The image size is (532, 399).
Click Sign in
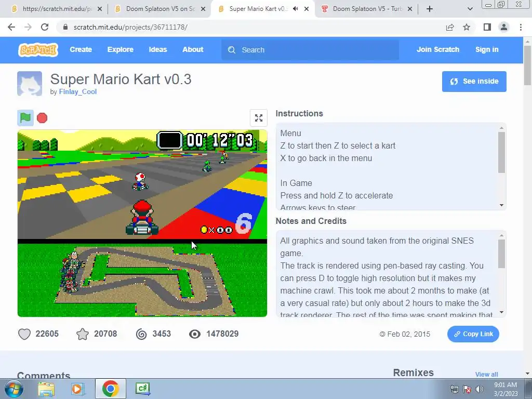click(487, 49)
